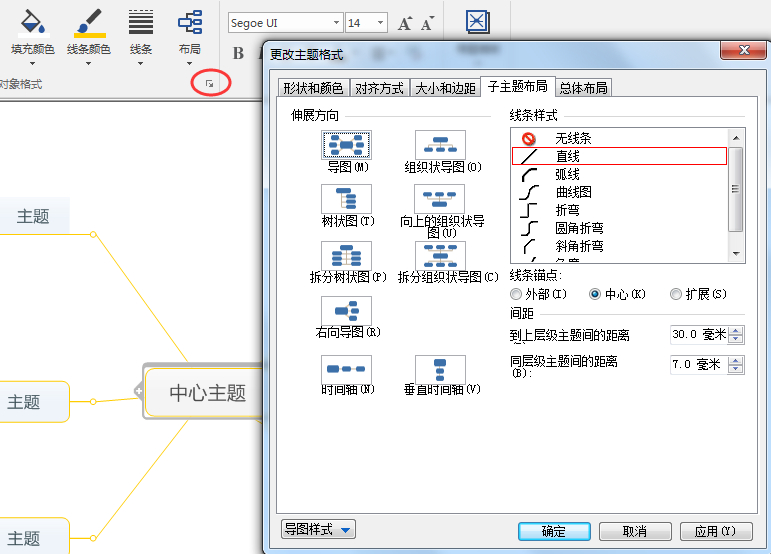Viewport: 771px width, 554px height.
Task: Choose 无线条 in the line style list
Action: pyautogui.click(x=619, y=138)
